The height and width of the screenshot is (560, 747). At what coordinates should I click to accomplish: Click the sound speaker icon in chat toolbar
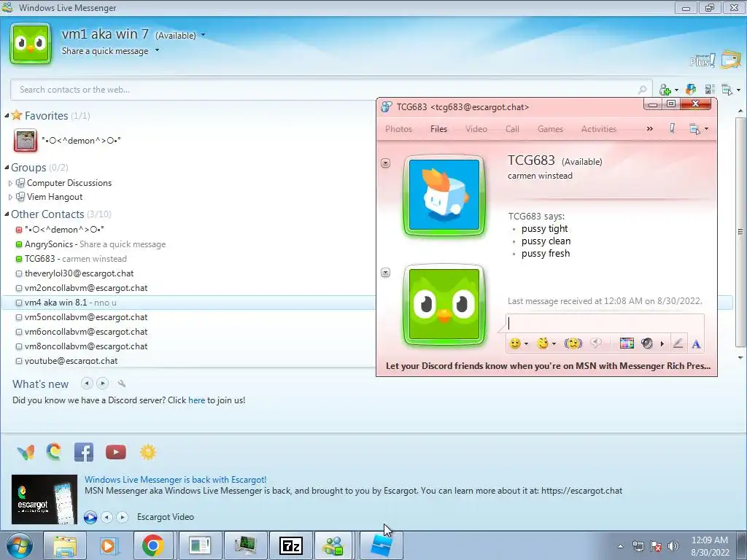click(x=647, y=343)
